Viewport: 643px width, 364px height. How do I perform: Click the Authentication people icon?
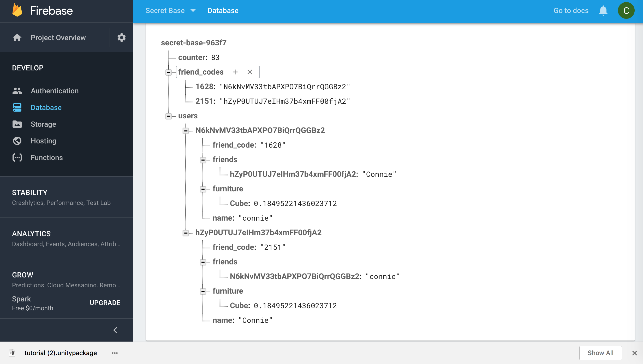17,91
